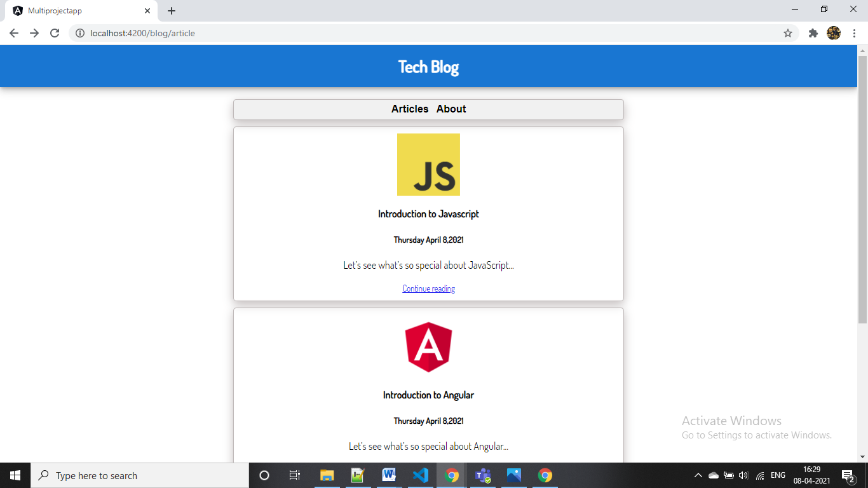Click the browser back arrow
Image resolution: width=868 pixels, height=488 pixels.
(x=14, y=33)
